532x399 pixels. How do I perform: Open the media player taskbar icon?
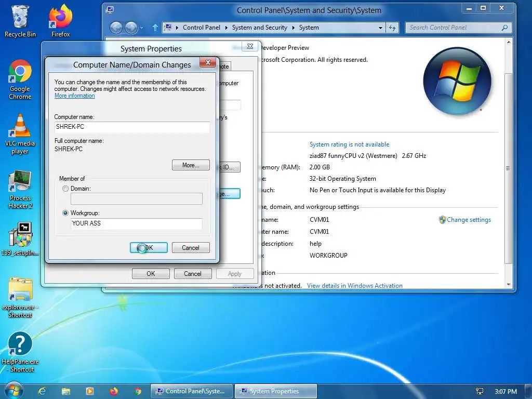pyautogui.click(x=90, y=391)
